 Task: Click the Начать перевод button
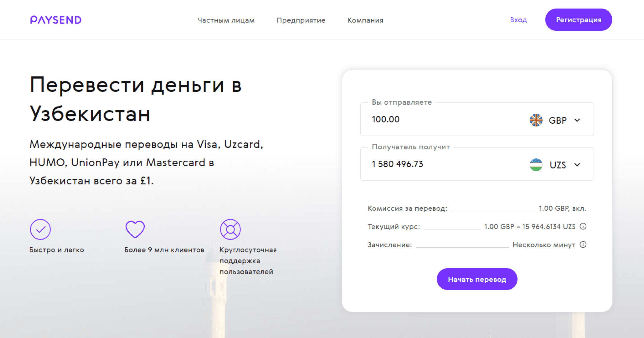coord(477,279)
